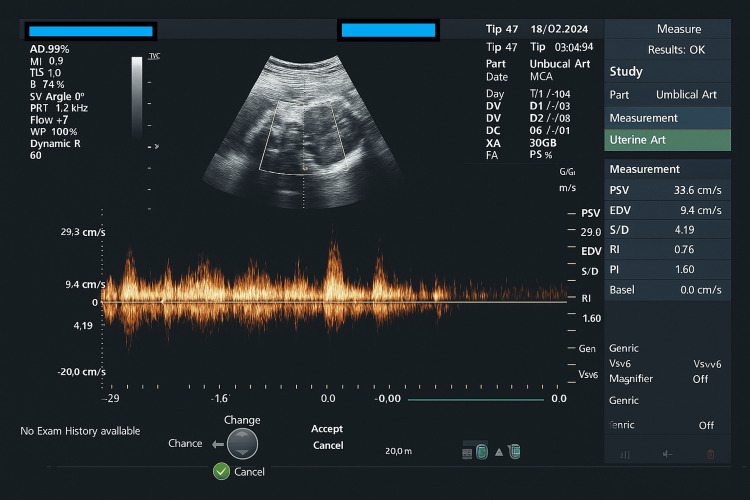The height and width of the screenshot is (500, 750).
Task: Select Uterine Art measurement item
Action: tap(667, 140)
